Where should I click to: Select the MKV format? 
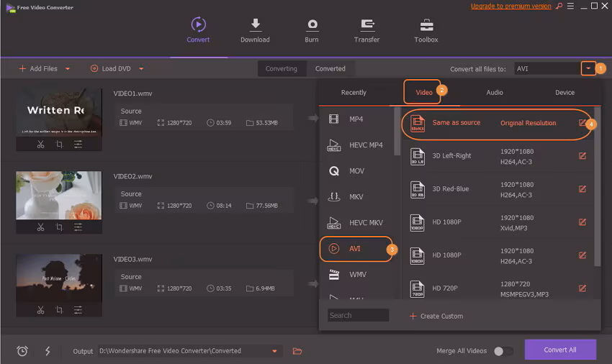click(357, 196)
